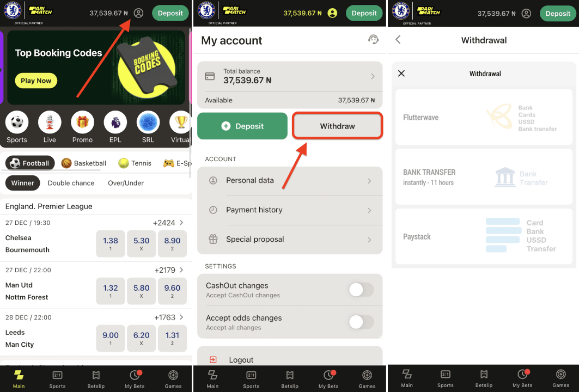Toggle the Accept odds changes switch
This screenshot has width=579, height=392.
tap(361, 322)
